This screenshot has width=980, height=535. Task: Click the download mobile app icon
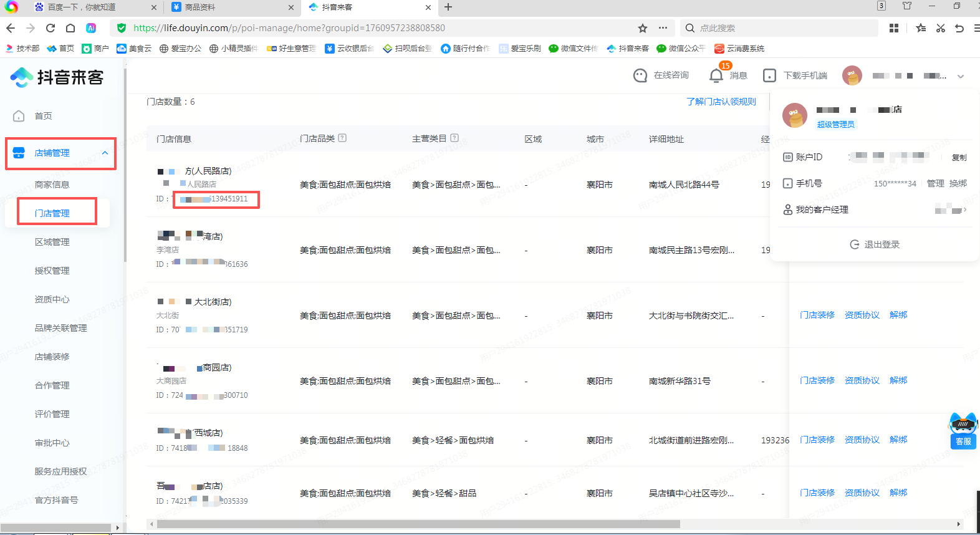(x=770, y=75)
